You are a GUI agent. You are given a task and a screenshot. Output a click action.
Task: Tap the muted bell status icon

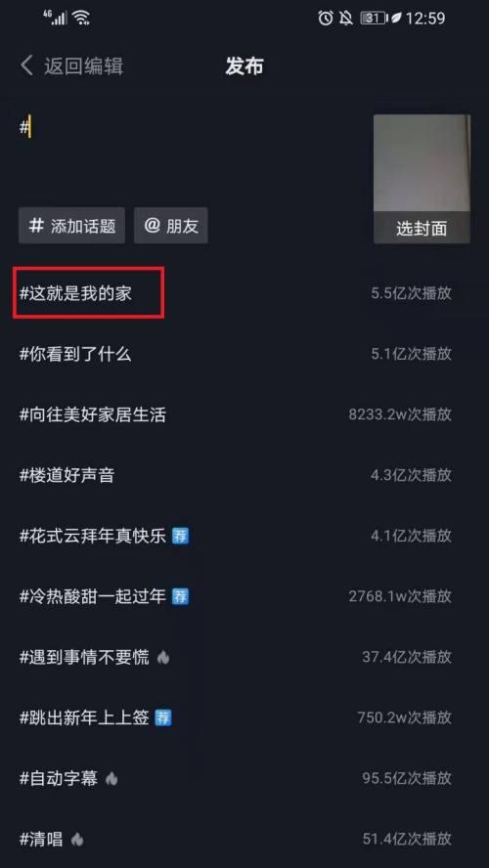(x=346, y=19)
